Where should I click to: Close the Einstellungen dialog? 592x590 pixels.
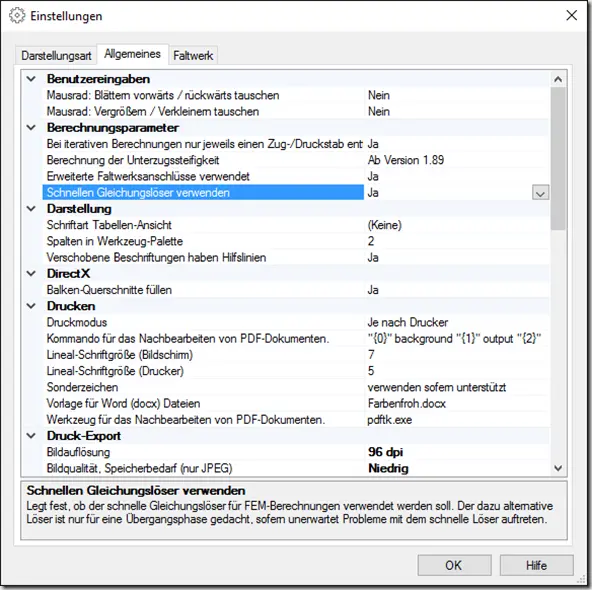[572, 15]
